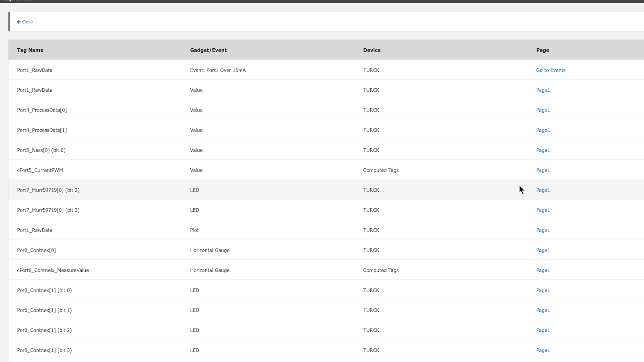This screenshot has height=362, width=644.
Task: Select the Port4_ProcessData[1] tag name
Action: tap(42, 130)
